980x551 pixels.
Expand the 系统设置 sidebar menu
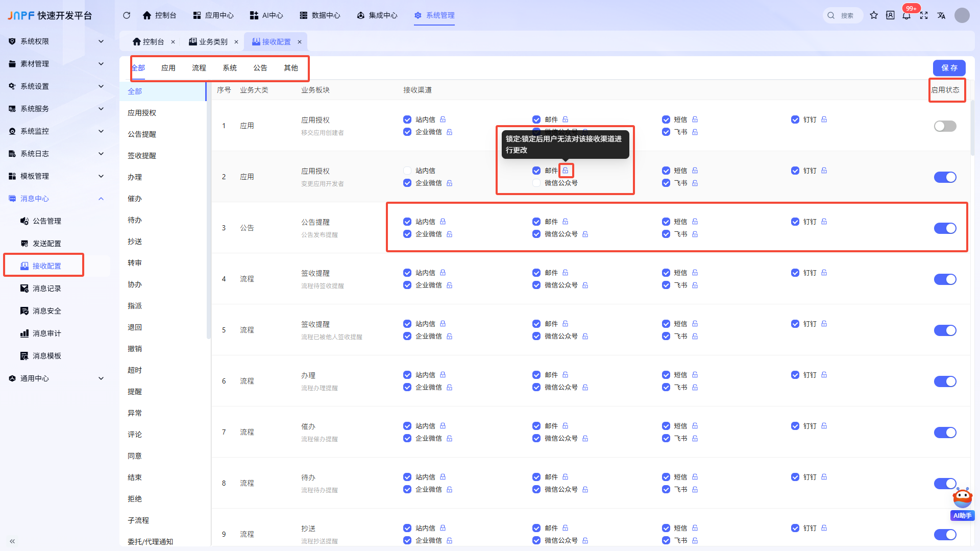tap(56, 86)
